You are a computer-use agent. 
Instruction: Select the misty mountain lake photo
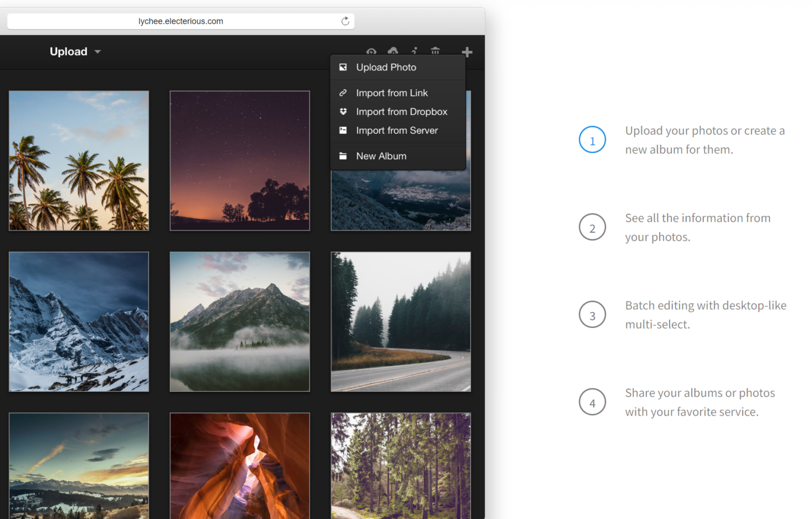pos(240,321)
